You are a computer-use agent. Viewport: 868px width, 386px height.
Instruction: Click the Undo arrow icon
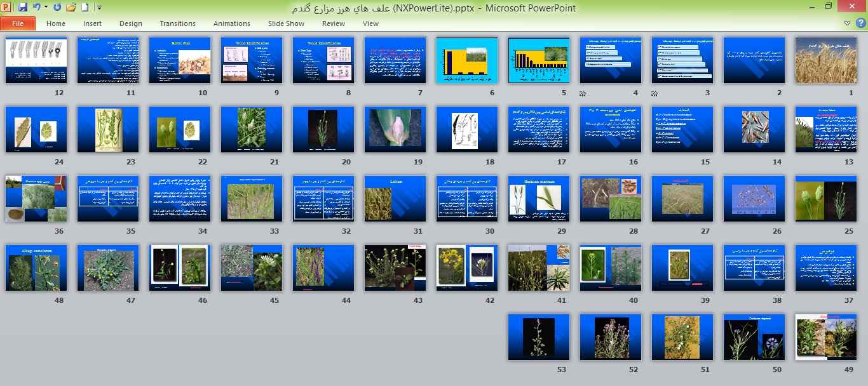(37, 8)
